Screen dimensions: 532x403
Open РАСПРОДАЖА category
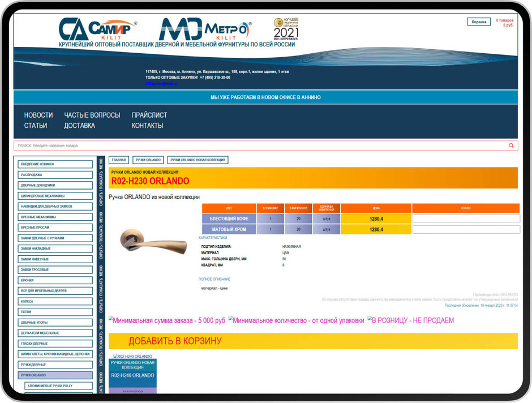pos(55,175)
